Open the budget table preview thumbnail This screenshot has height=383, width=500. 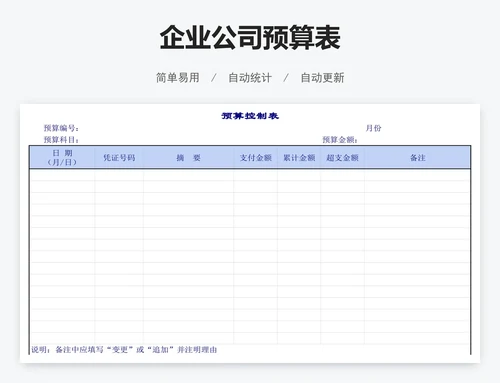(x=250, y=233)
